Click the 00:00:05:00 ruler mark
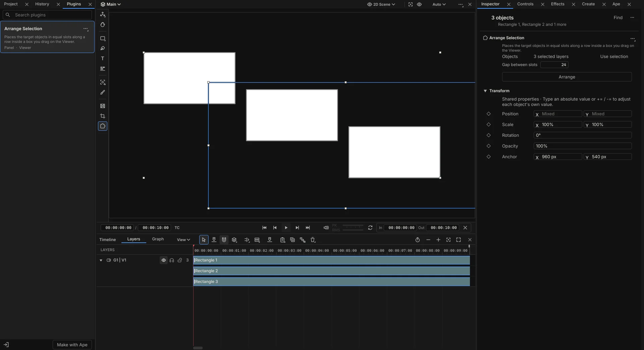This screenshot has height=350, width=644. tap(345, 250)
